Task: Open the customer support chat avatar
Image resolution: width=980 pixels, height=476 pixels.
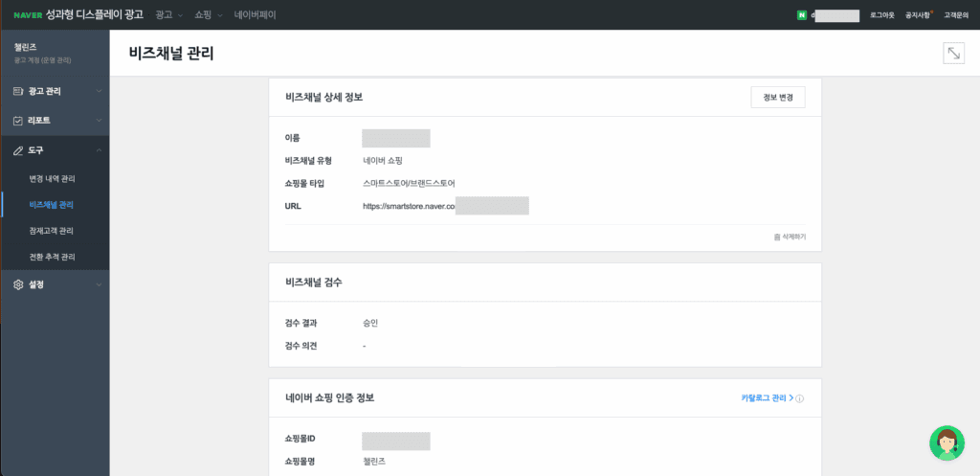Action: (947, 443)
